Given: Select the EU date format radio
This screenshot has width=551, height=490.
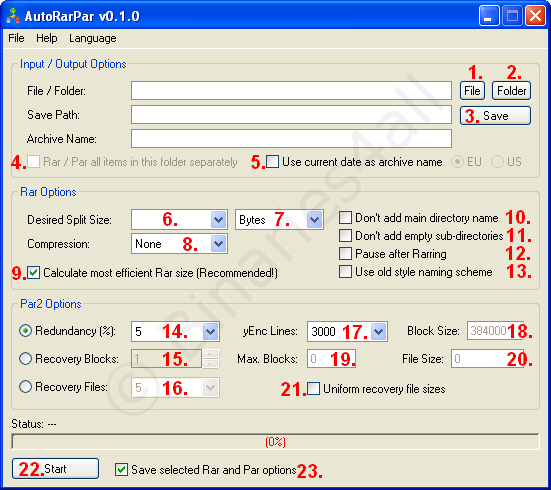Looking at the screenshot, I should [457, 162].
